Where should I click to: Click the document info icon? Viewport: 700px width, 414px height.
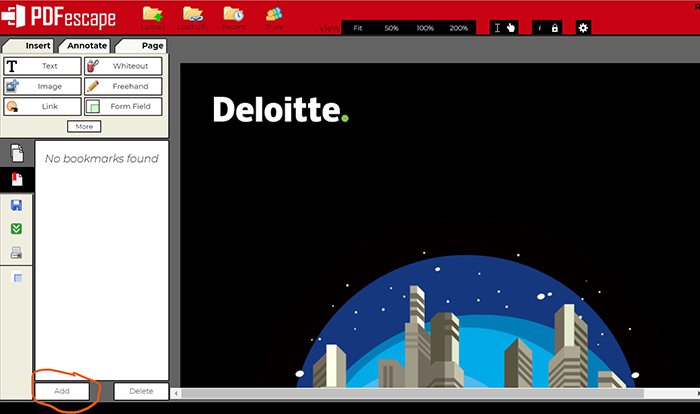click(539, 28)
